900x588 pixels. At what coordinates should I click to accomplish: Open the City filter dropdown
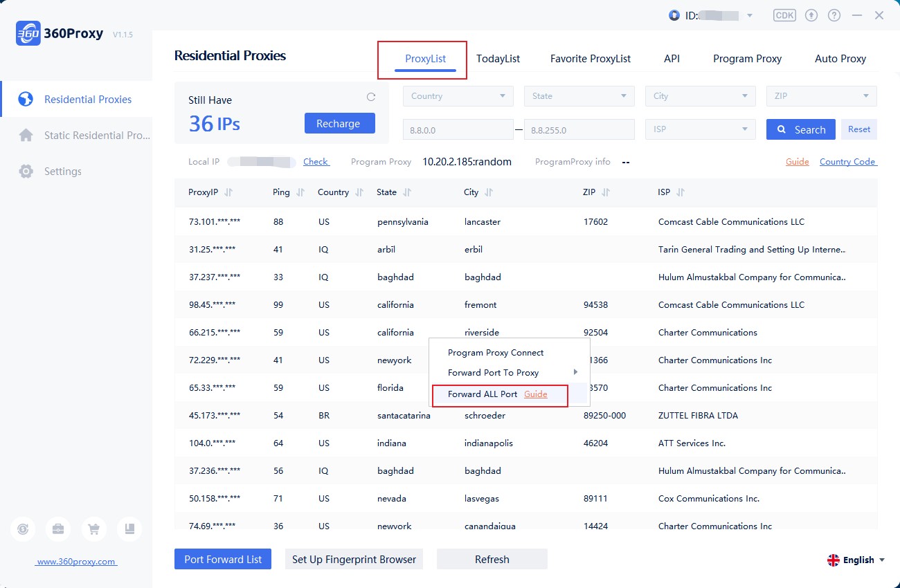(701, 96)
